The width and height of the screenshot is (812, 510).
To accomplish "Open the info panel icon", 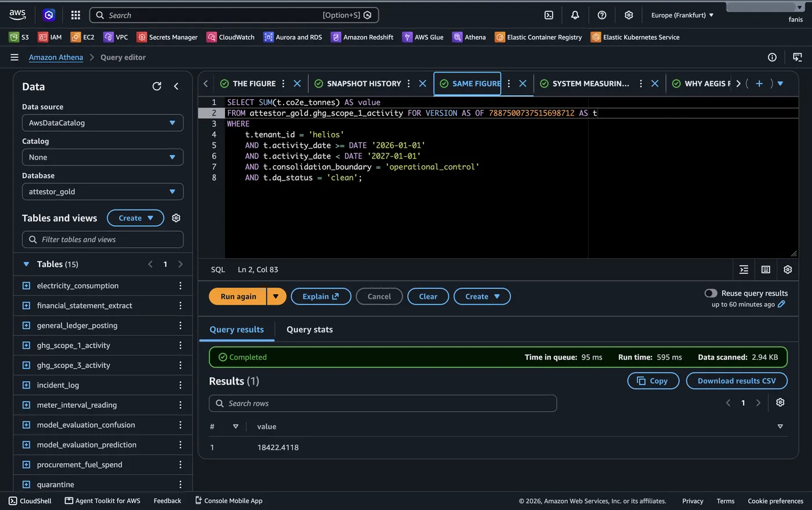I will coord(772,57).
